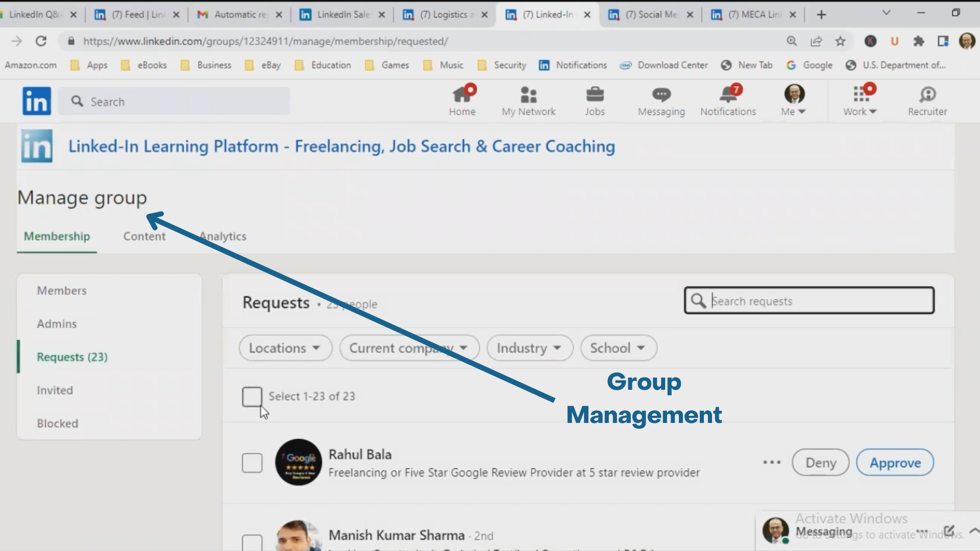Open the Jobs briefcase icon
Viewport: 980px width, 551px height.
(595, 101)
